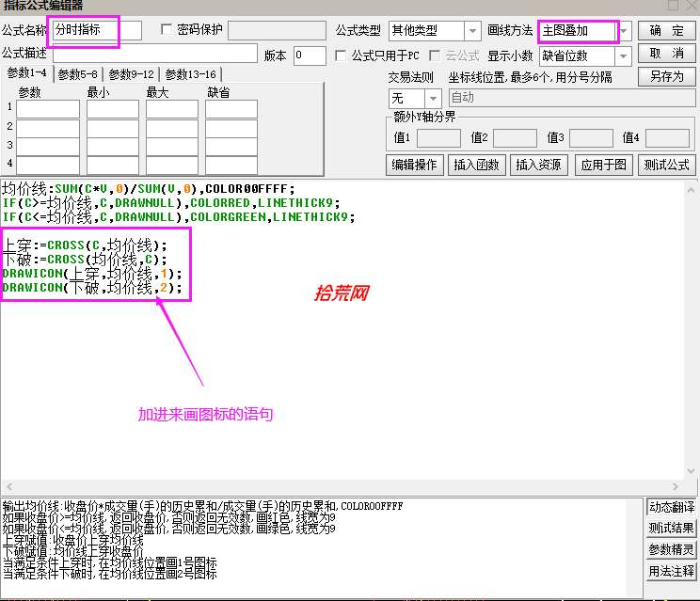Viewport: 700px width, 601px height.
Task: Click the line 上穿:=CROSS(C,均价线)
Action: coord(85,245)
